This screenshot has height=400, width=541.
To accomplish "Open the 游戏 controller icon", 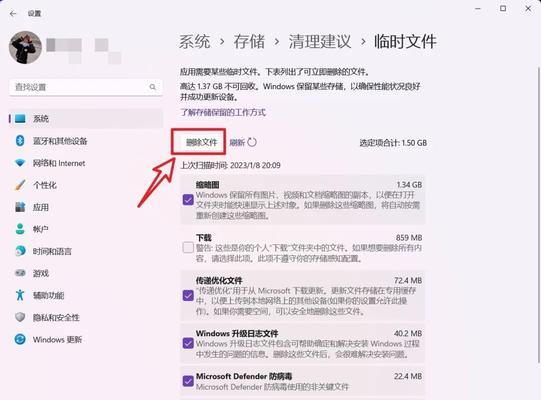I will coord(20,273).
